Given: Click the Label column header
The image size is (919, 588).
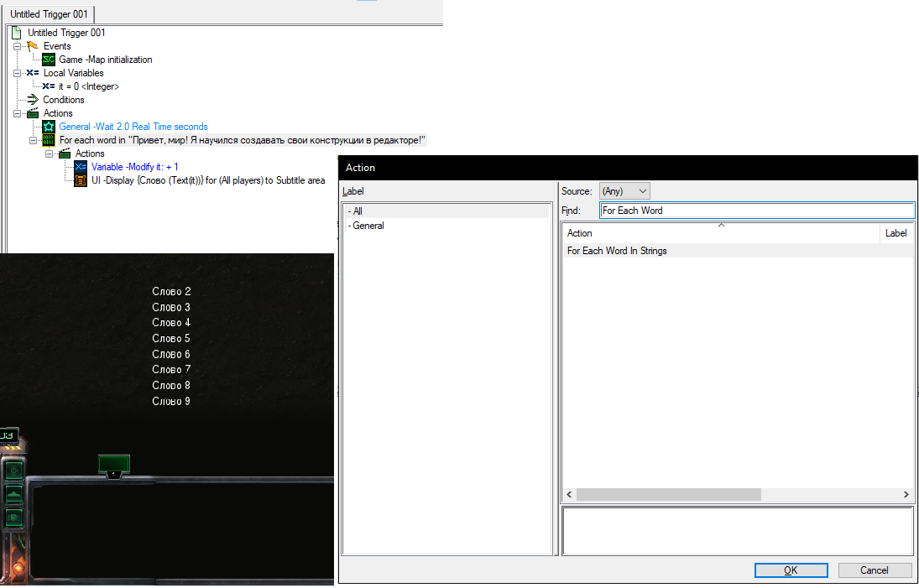Looking at the screenshot, I should tap(896, 233).
